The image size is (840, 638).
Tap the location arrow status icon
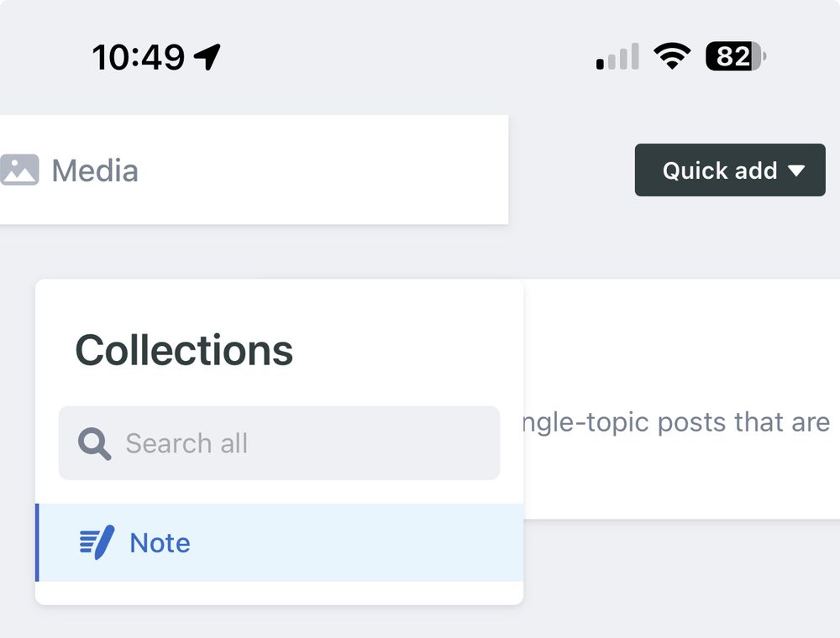[207, 56]
